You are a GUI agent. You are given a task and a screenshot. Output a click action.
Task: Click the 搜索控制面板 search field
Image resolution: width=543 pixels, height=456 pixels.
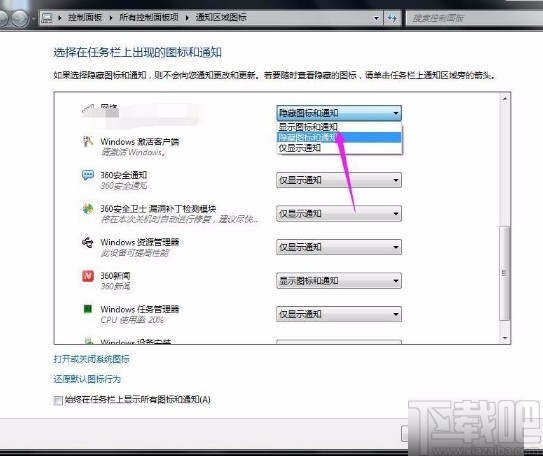click(474, 18)
